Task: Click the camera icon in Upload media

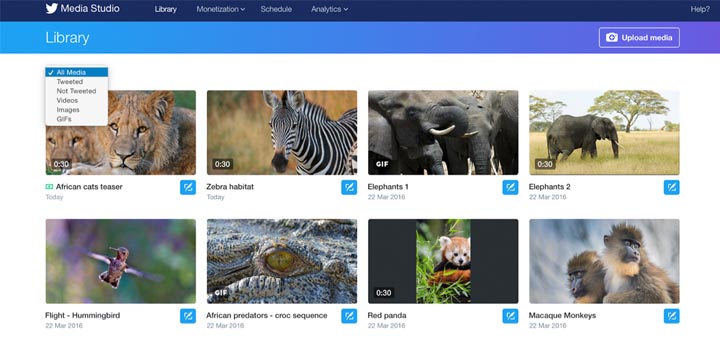Action: pos(612,38)
